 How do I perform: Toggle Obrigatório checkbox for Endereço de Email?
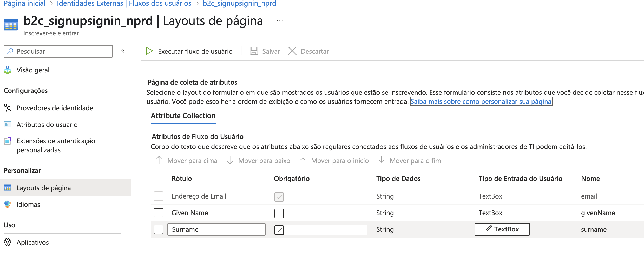tap(279, 197)
